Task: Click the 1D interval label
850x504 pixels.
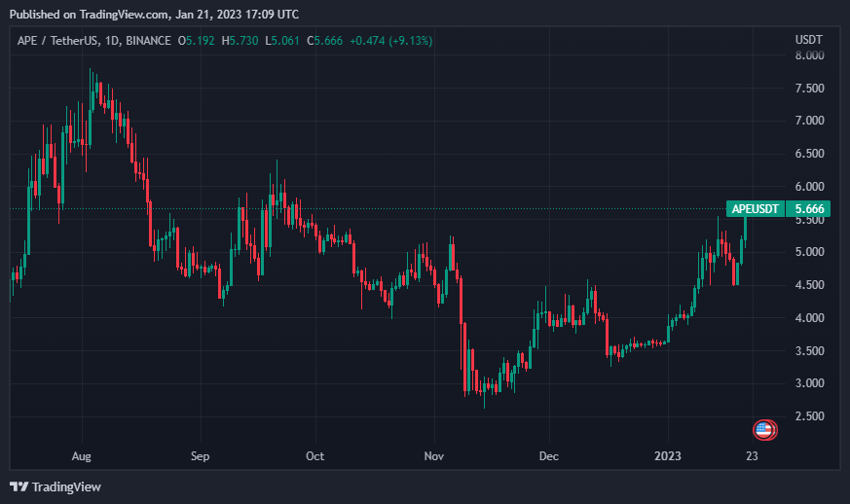Action: pos(112,41)
